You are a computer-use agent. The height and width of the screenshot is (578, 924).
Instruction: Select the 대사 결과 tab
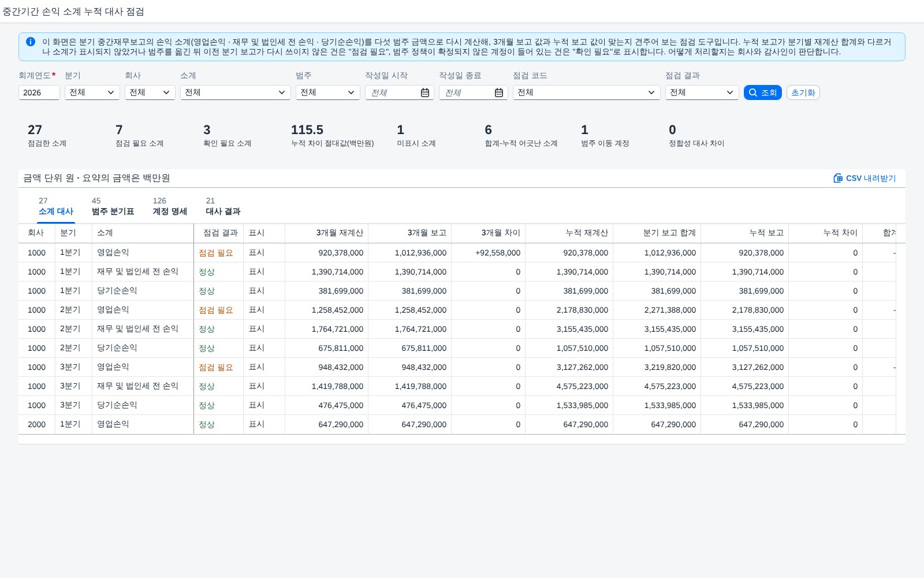tap(223, 206)
